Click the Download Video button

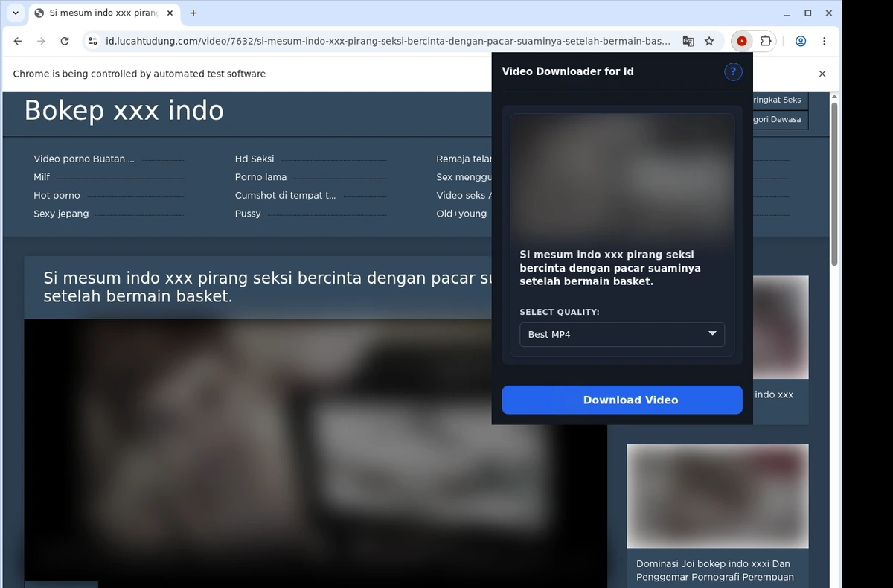pyautogui.click(x=622, y=400)
